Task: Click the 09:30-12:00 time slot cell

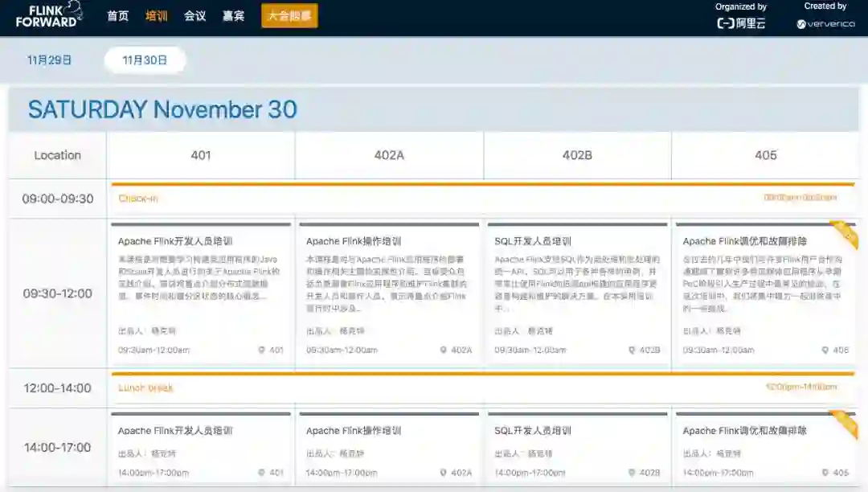Action: (x=58, y=293)
